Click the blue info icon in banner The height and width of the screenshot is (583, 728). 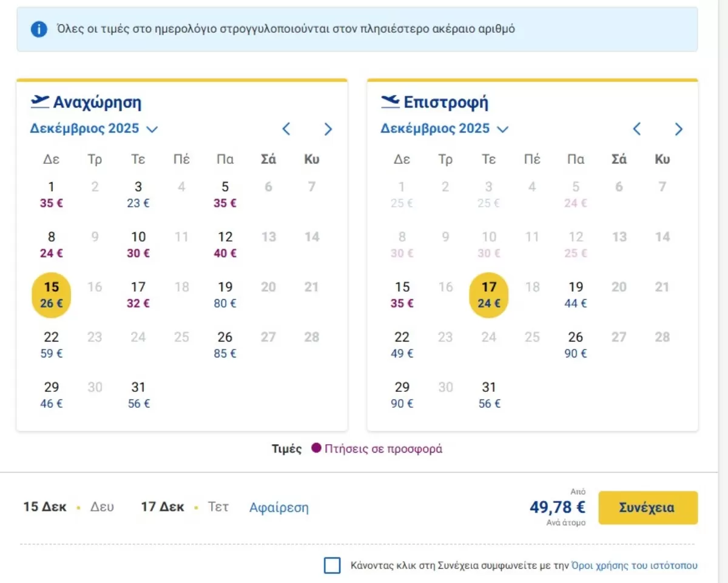point(39,29)
